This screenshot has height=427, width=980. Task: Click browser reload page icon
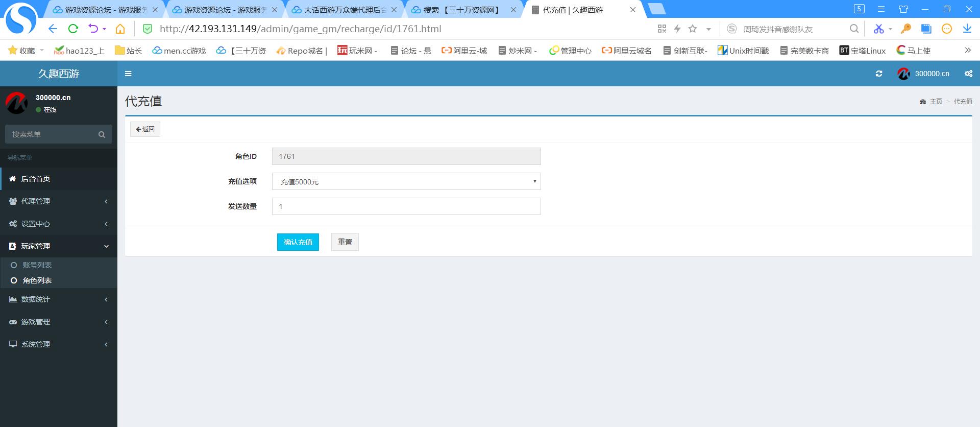(73, 29)
